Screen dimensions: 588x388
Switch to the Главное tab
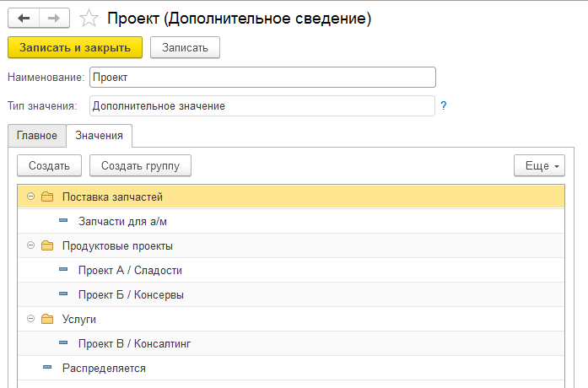coord(37,135)
